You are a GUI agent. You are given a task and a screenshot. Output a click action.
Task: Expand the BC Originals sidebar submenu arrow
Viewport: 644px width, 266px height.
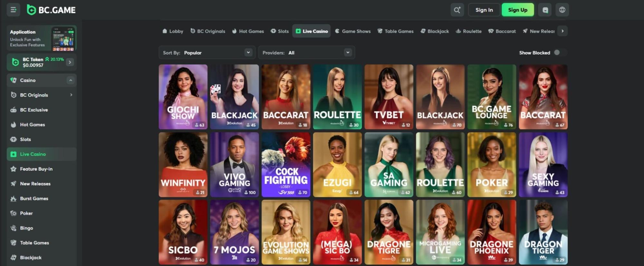tap(71, 95)
